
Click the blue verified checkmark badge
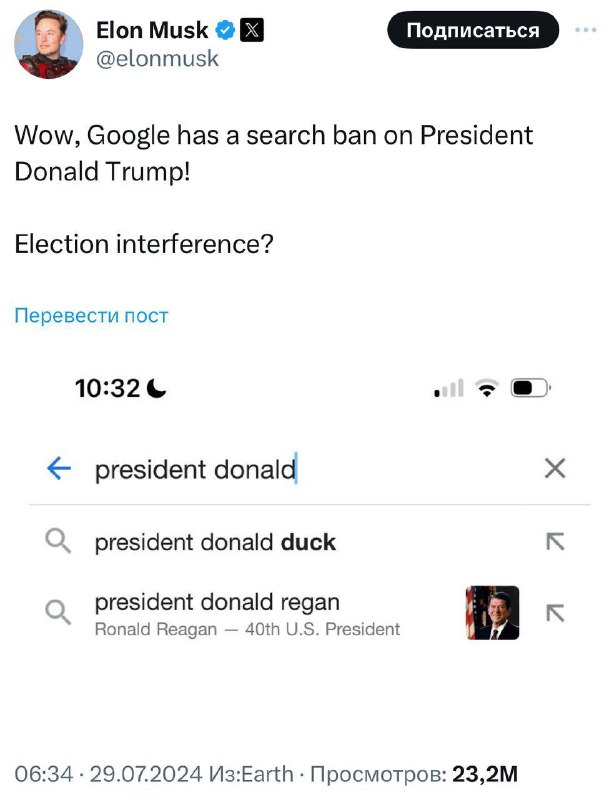pos(225,31)
